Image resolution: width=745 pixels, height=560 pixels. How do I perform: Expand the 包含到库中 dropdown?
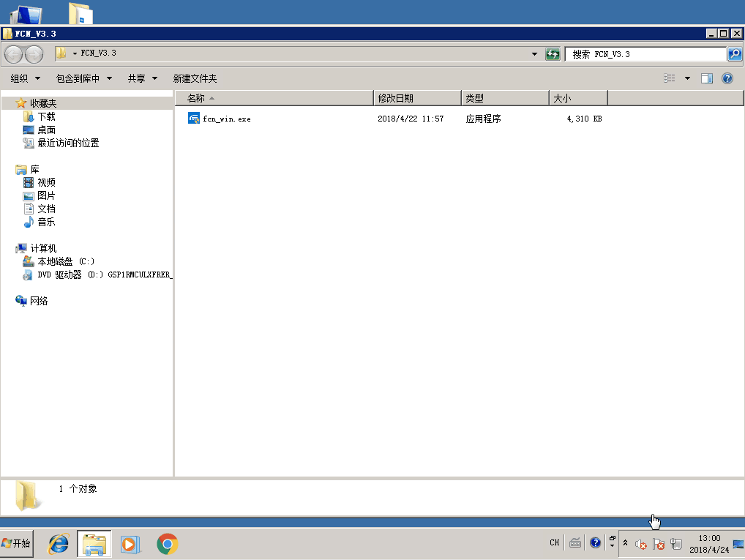(83, 78)
